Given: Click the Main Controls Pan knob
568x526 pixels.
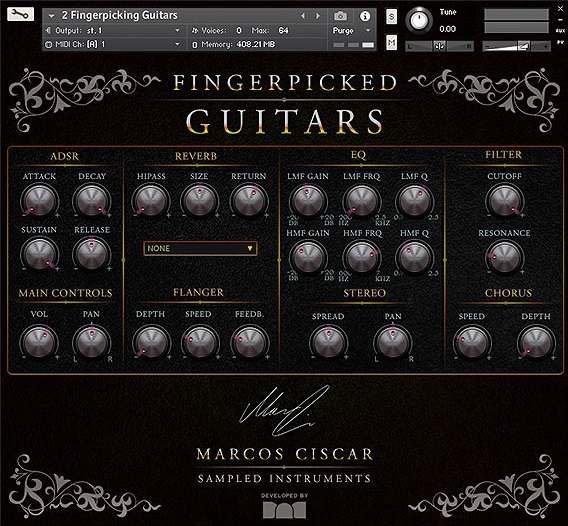Looking at the screenshot, I should (92, 342).
